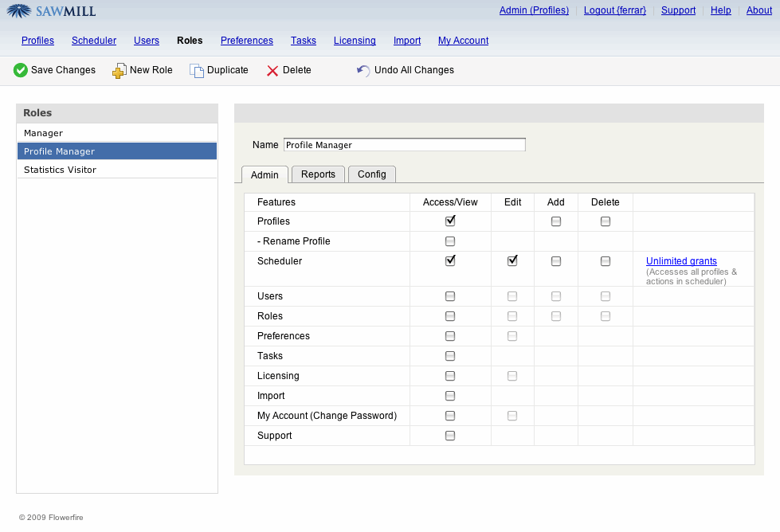
Task: Open the Scheduler navigation menu
Action: pos(94,41)
